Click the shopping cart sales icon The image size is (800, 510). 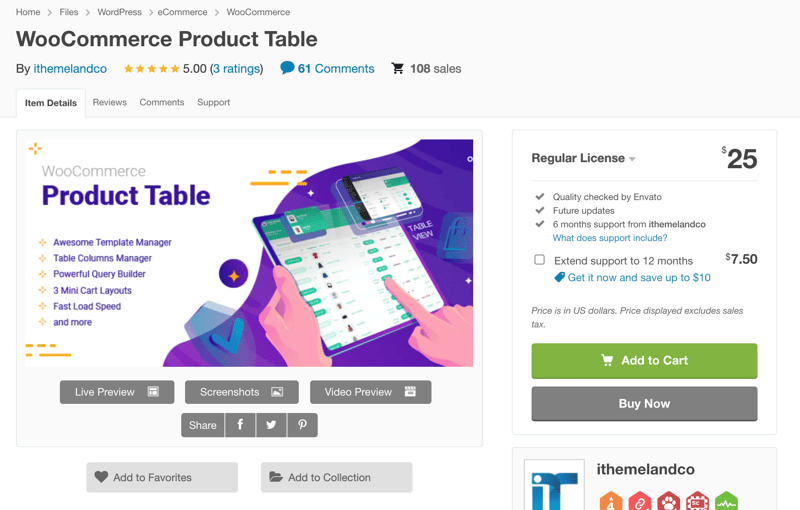[x=398, y=69]
